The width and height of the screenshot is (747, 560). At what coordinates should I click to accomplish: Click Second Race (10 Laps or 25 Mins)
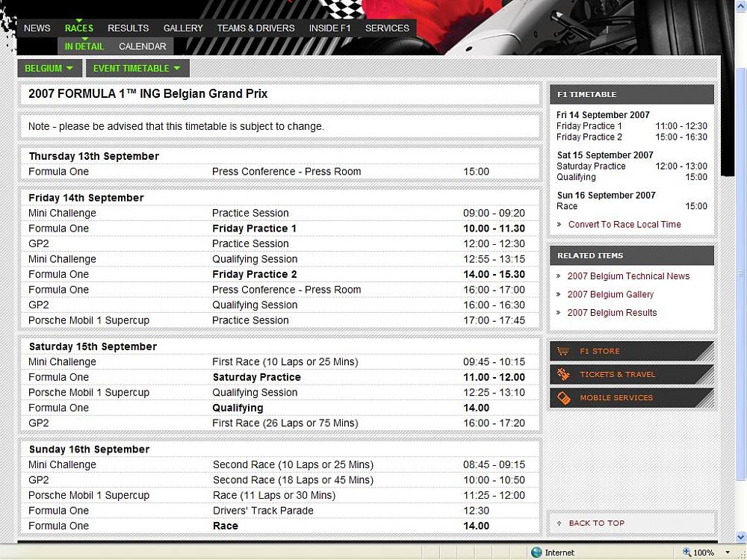point(293,464)
